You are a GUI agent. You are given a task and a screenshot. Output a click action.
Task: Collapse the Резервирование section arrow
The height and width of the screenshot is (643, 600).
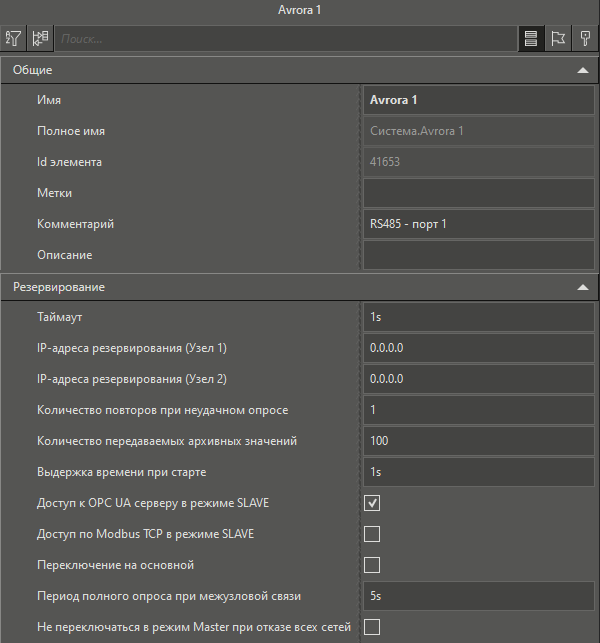point(583,287)
